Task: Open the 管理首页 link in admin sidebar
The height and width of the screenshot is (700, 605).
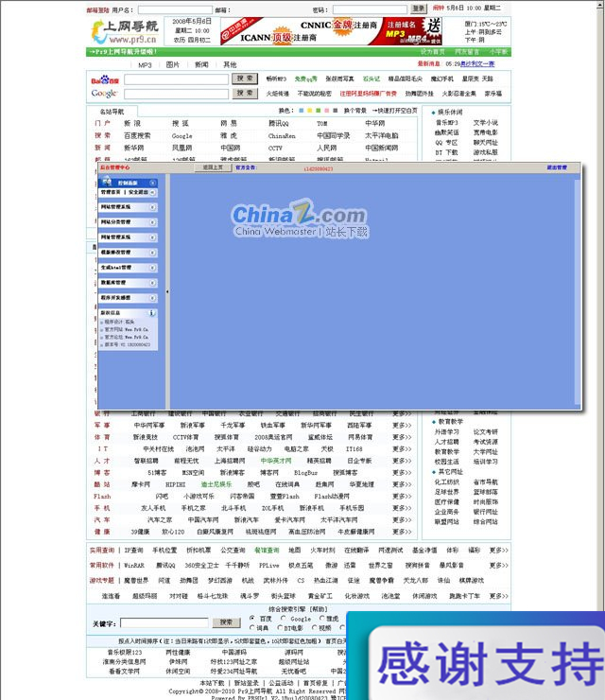Action: point(111,192)
